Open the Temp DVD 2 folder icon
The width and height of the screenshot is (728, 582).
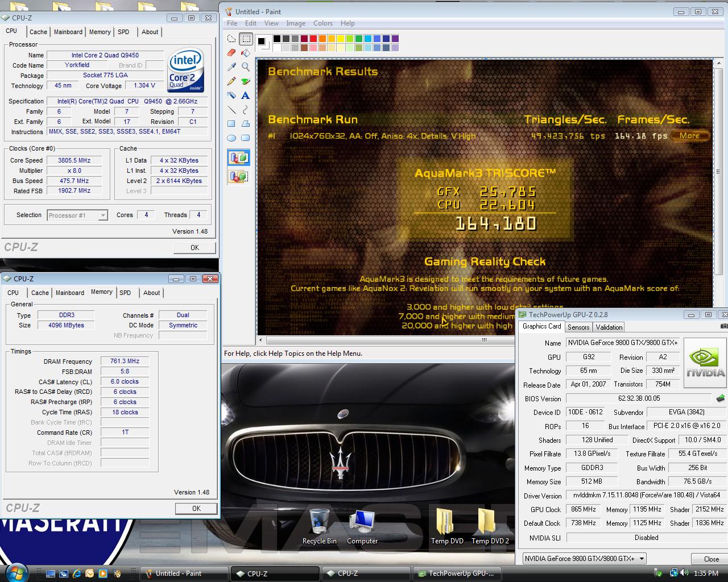[x=490, y=526]
